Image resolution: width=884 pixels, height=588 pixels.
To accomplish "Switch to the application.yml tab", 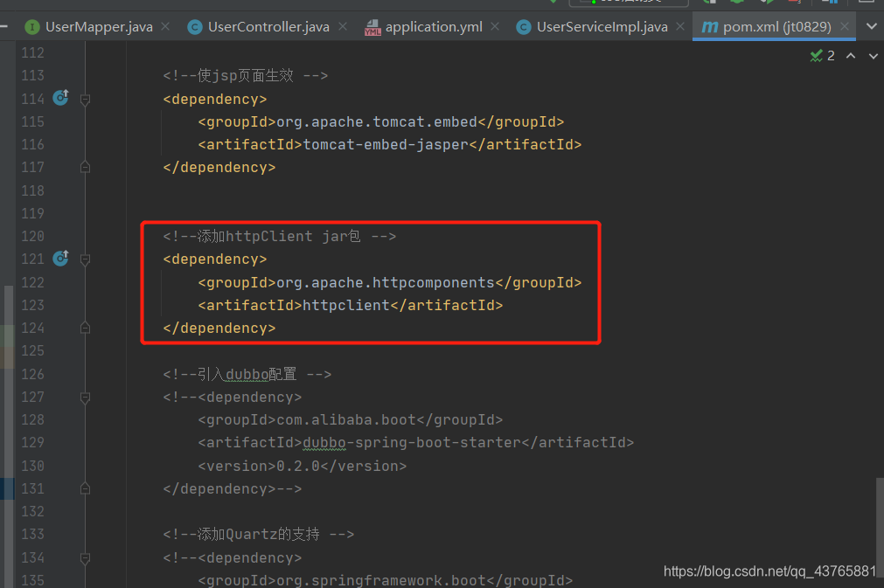I will pos(434,26).
